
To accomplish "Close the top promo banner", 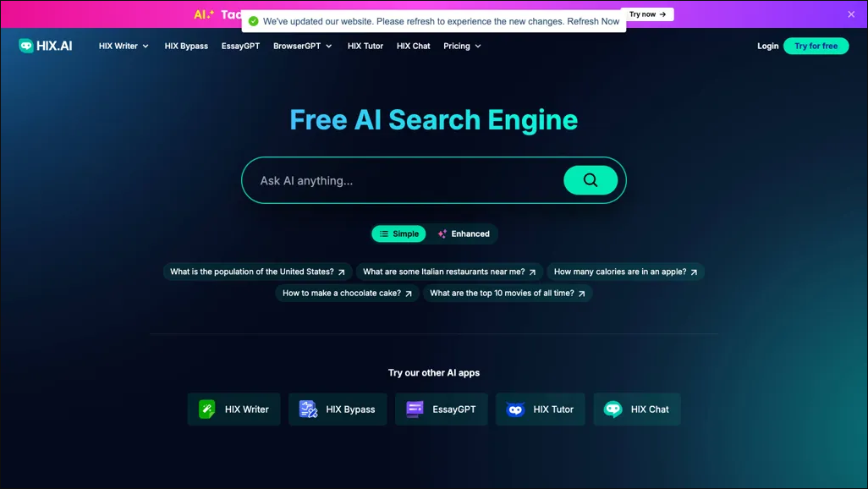I will pyautogui.click(x=851, y=14).
